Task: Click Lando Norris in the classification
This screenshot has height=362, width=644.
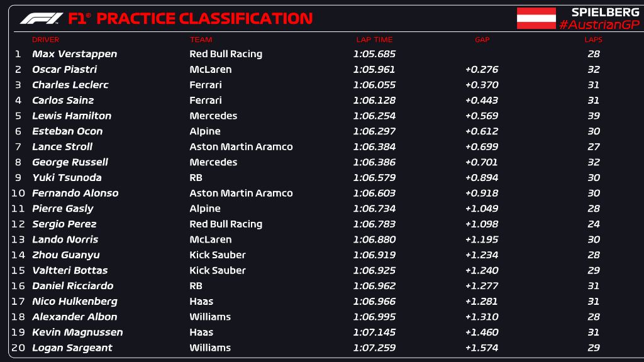Action: (x=65, y=239)
